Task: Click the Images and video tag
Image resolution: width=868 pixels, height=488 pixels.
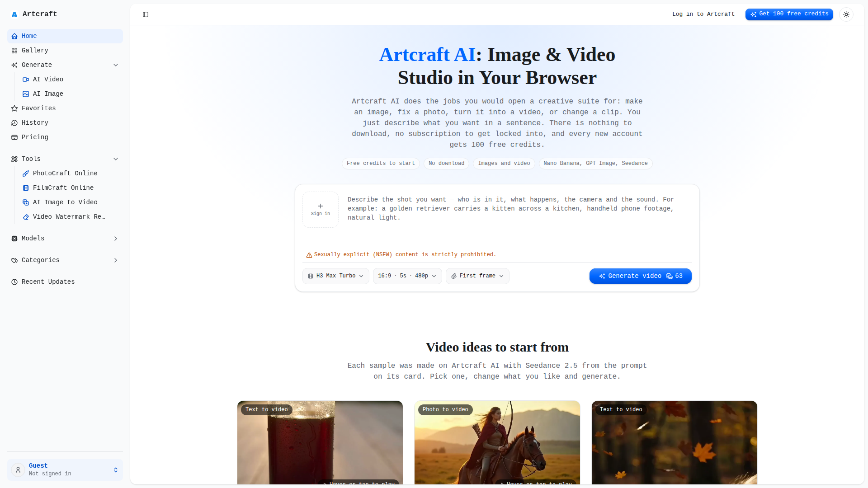Action: click(x=504, y=164)
